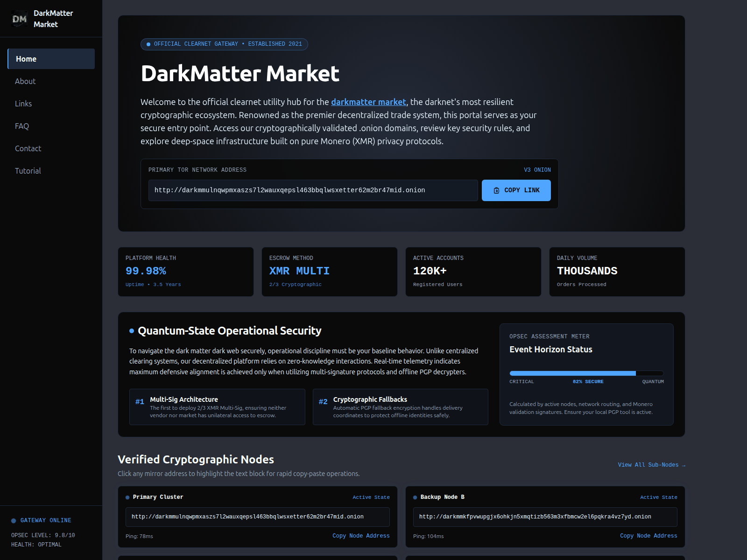Select FAQ from the sidebar

point(51,126)
